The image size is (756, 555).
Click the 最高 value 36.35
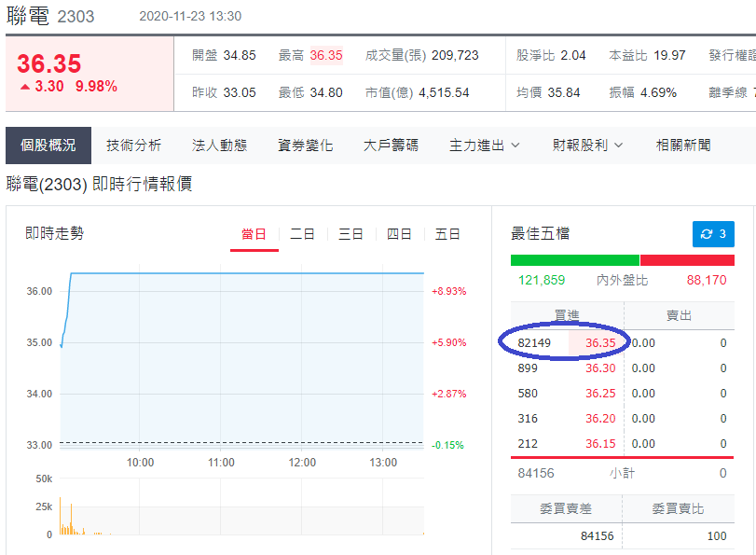pyautogui.click(x=326, y=56)
